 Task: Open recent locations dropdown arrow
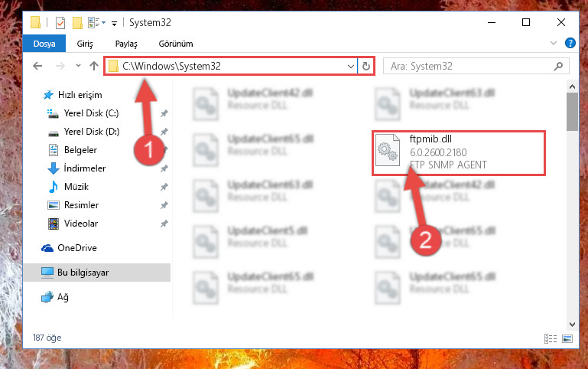78,66
